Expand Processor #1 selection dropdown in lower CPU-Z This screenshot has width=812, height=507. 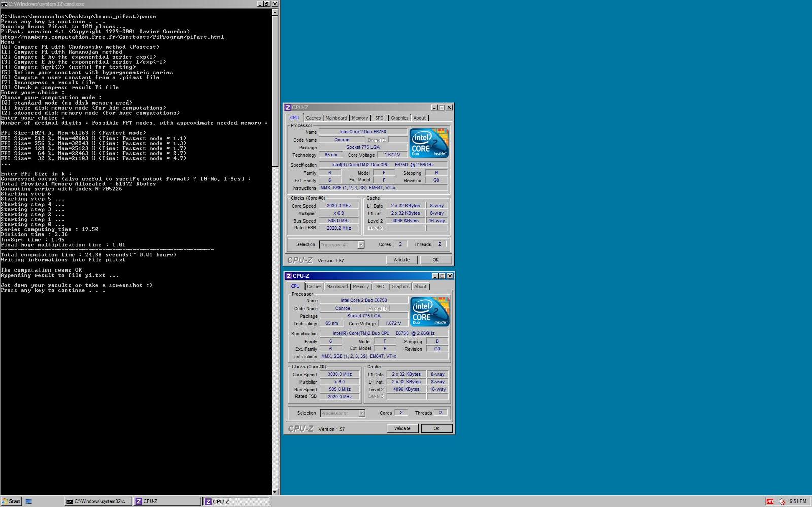tap(362, 413)
